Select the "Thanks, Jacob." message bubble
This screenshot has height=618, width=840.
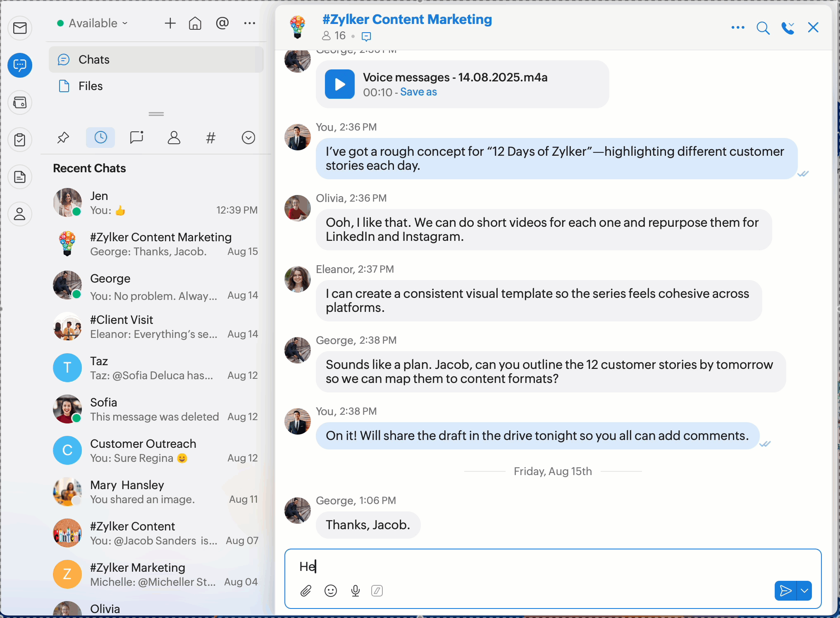(x=368, y=525)
